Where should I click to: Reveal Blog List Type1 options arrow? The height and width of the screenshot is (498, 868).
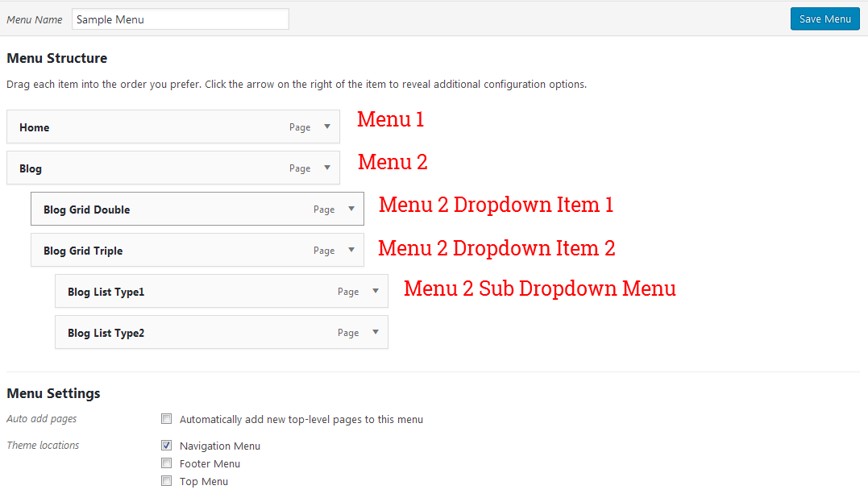(x=376, y=292)
